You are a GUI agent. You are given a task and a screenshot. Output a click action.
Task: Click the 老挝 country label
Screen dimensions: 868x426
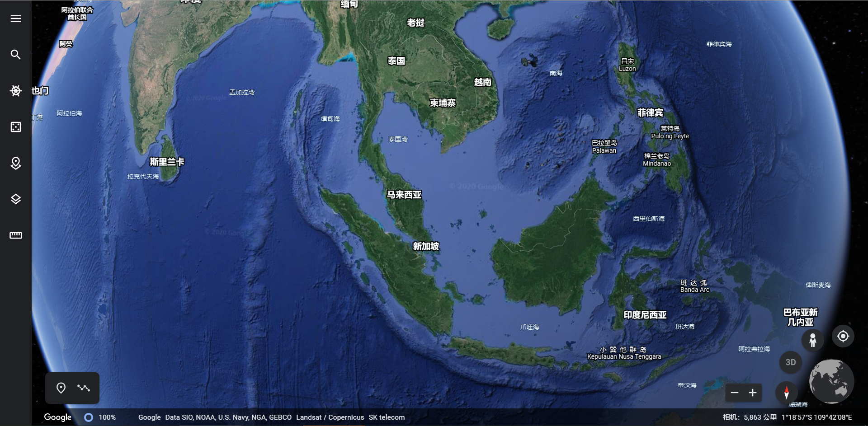(x=416, y=23)
